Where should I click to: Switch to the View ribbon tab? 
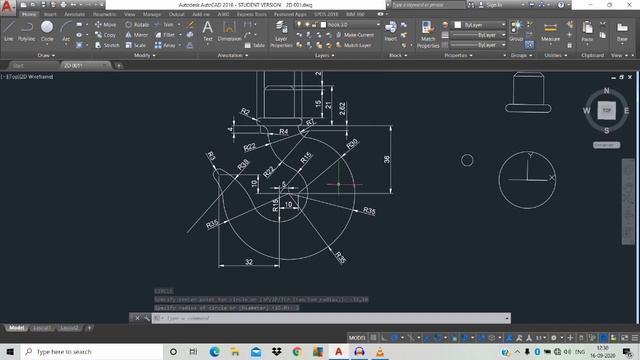130,14
